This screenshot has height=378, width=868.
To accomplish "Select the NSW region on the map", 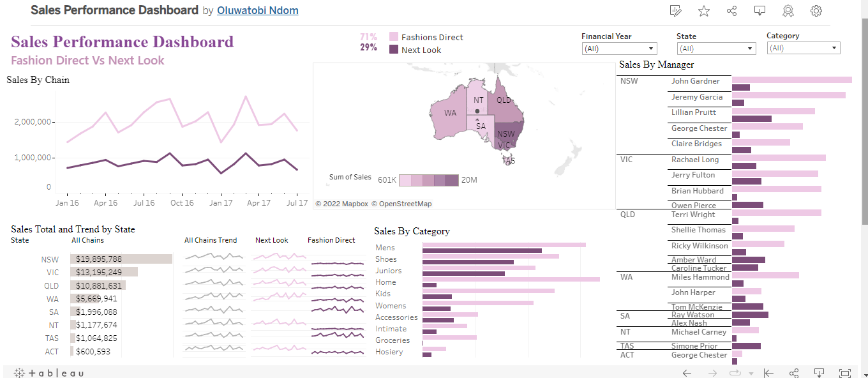I will coord(505,135).
